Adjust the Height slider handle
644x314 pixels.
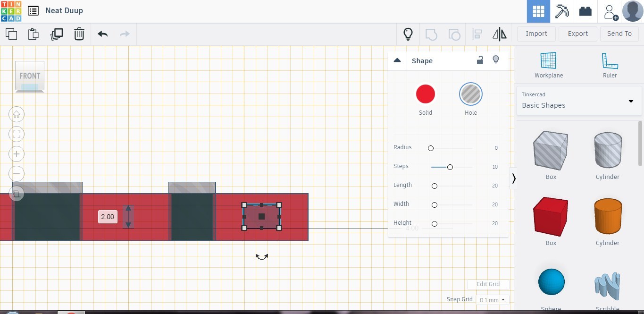coord(435,224)
